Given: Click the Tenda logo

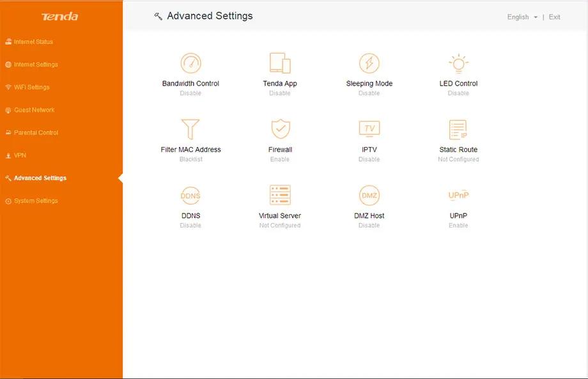Looking at the screenshot, I should point(59,17).
